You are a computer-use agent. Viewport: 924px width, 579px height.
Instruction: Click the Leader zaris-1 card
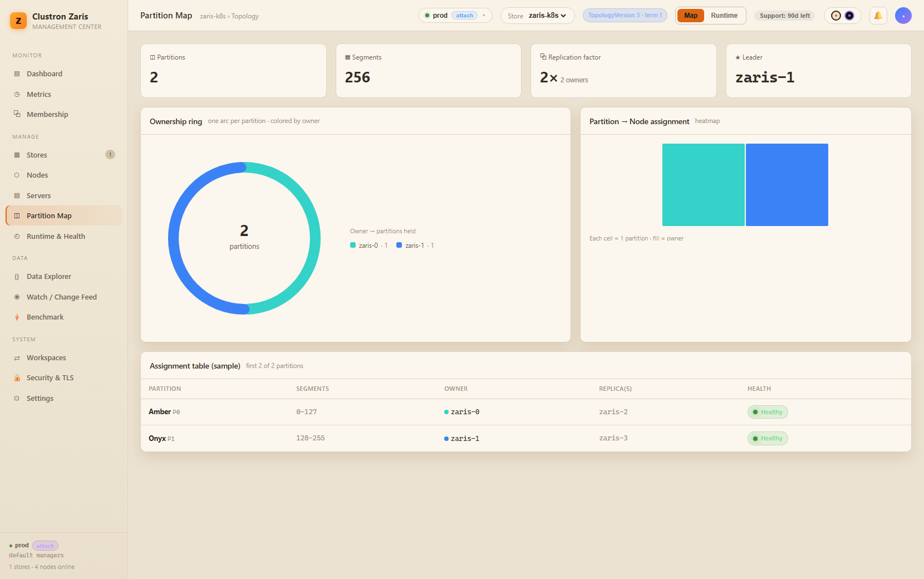point(819,71)
